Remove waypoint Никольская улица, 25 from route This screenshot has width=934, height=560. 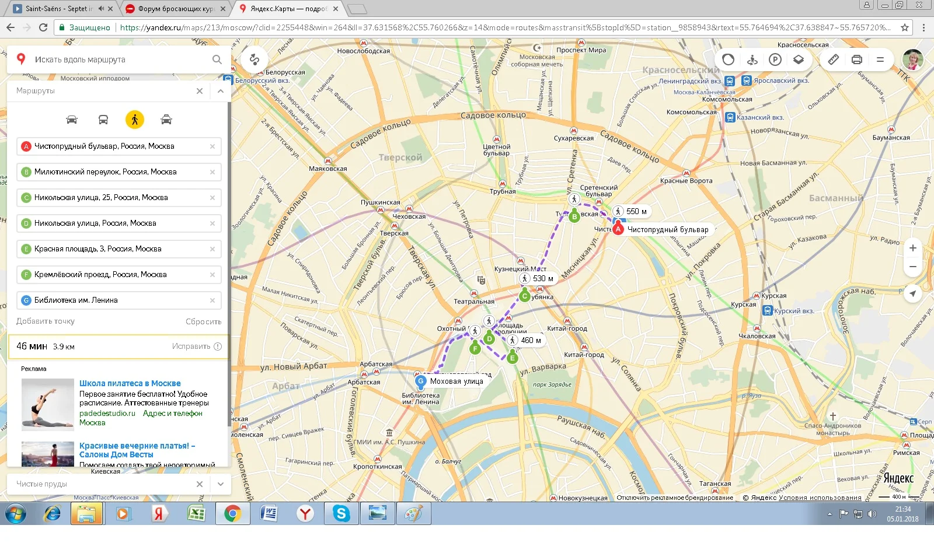(212, 198)
